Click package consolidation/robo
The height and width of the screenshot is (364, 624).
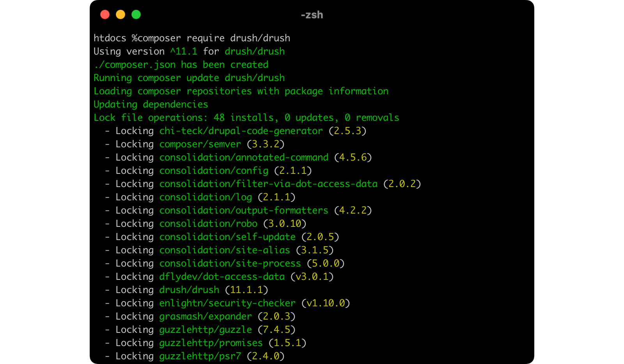point(208,224)
